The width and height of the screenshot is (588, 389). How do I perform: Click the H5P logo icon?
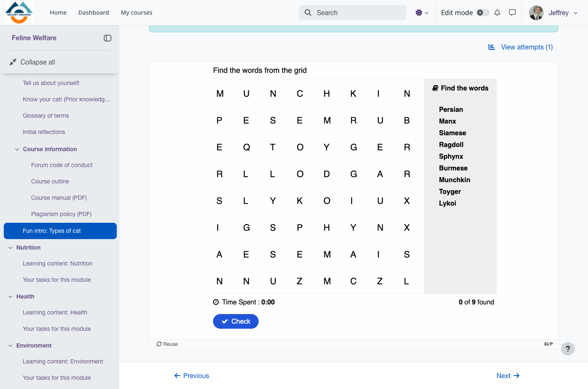click(x=548, y=344)
